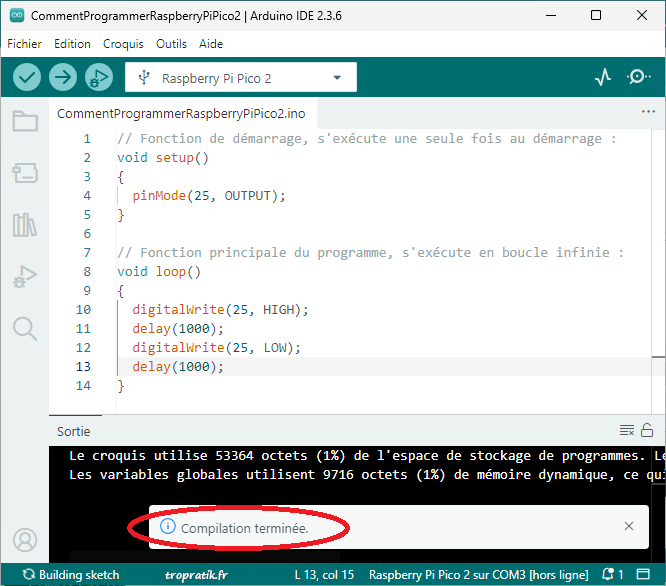Open the Outils menu

171,44
